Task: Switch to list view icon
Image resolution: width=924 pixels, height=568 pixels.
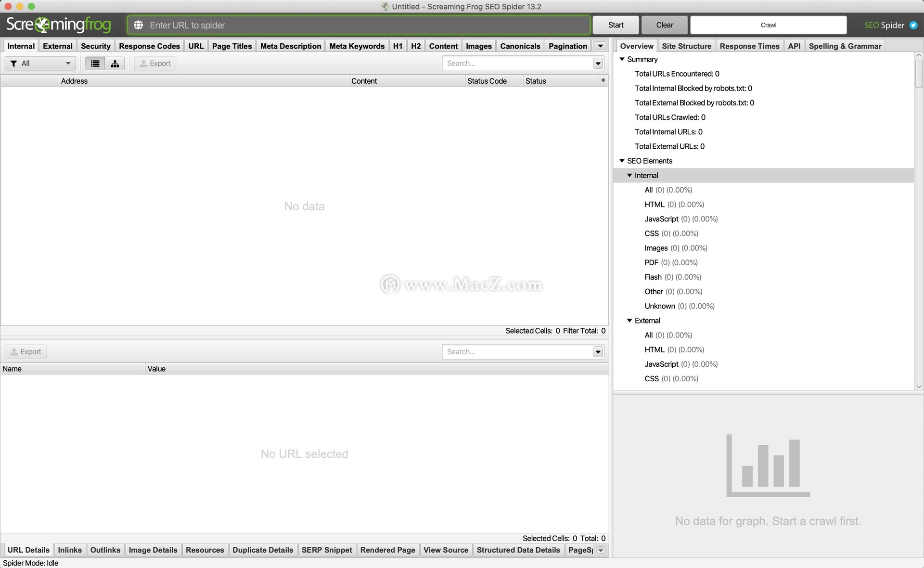Action: (x=95, y=64)
